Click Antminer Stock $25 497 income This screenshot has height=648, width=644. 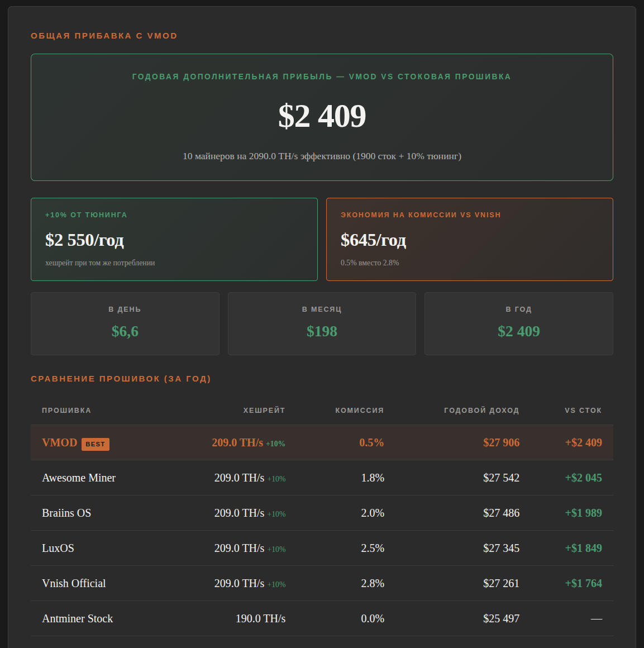tap(502, 618)
